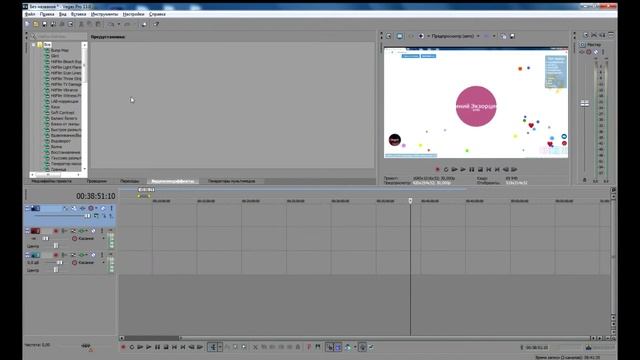640x360 pixels.
Task: Select the Bump Map effect
Action: [x=60, y=50]
